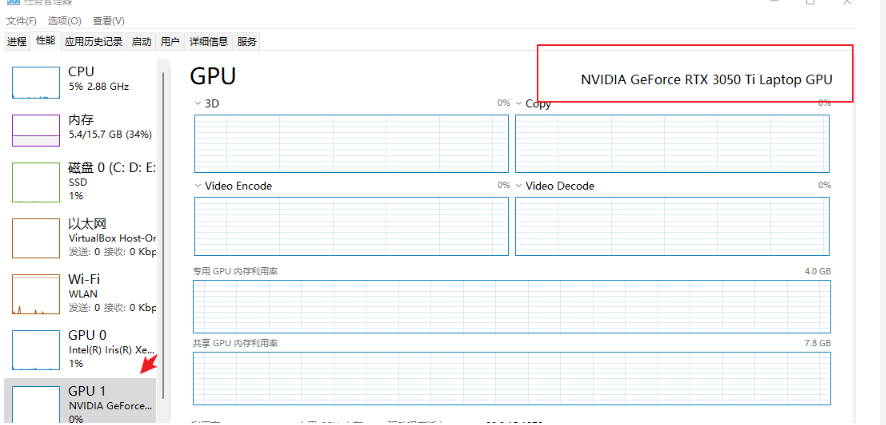
Task: Select the GPU 1 NVIDIA thumbnail graph
Action: (36, 404)
